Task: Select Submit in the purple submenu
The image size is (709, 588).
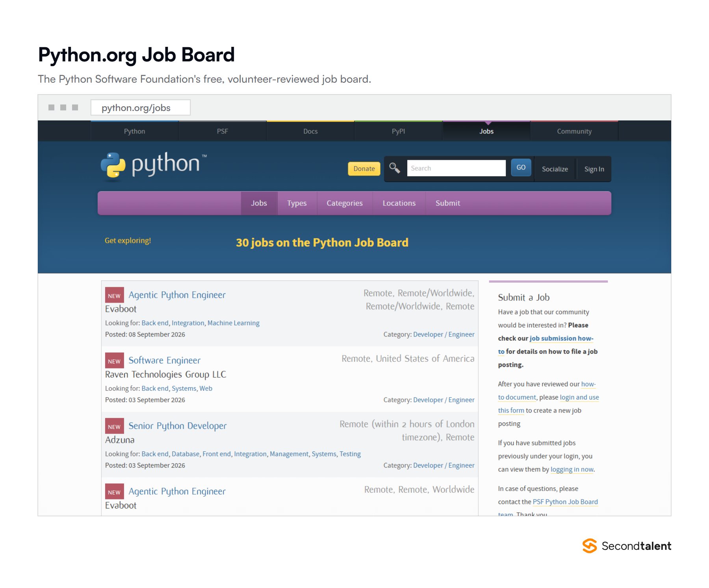Action: (x=447, y=203)
